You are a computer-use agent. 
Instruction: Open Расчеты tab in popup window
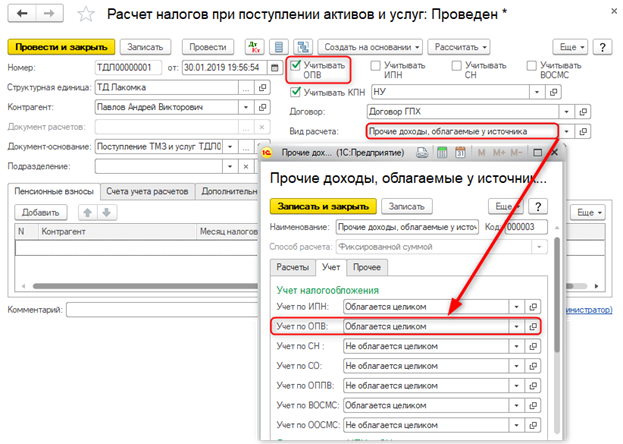[x=293, y=266]
